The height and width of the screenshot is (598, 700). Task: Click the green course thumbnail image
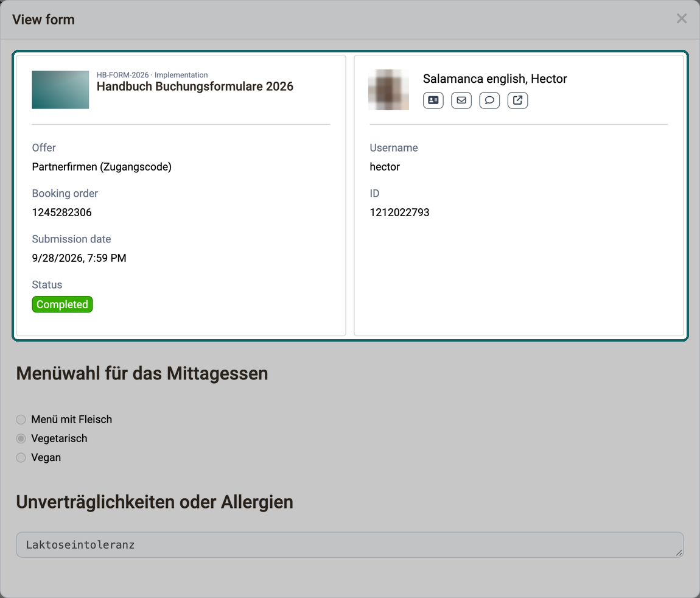point(60,90)
